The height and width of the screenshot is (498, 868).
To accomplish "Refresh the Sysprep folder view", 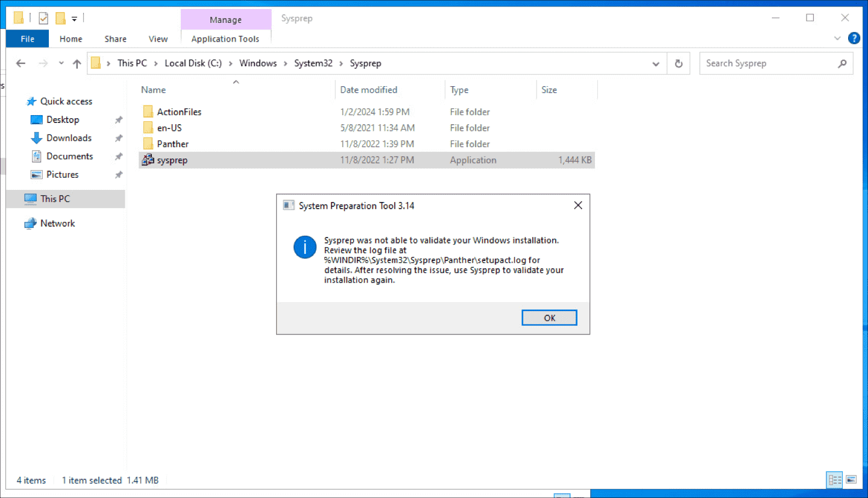I will (679, 63).
